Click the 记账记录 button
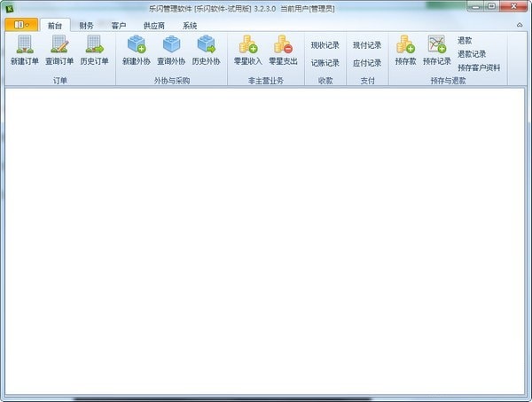 pos(325,63)
